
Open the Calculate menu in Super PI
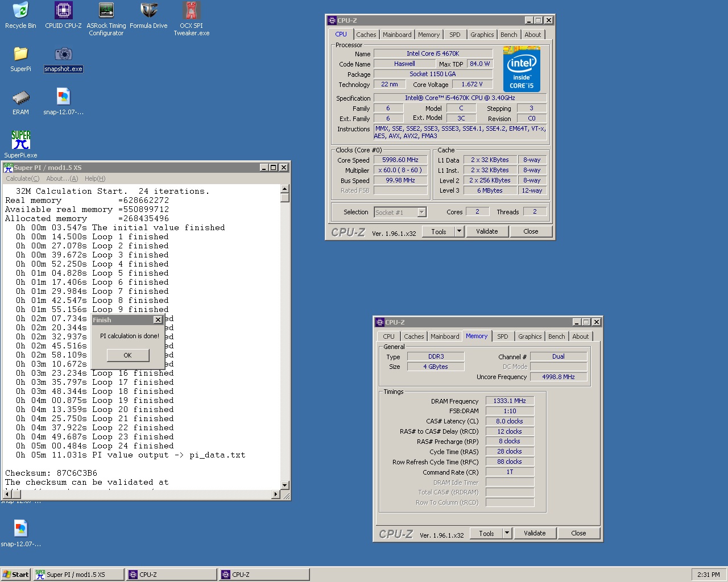click(23, 178)
